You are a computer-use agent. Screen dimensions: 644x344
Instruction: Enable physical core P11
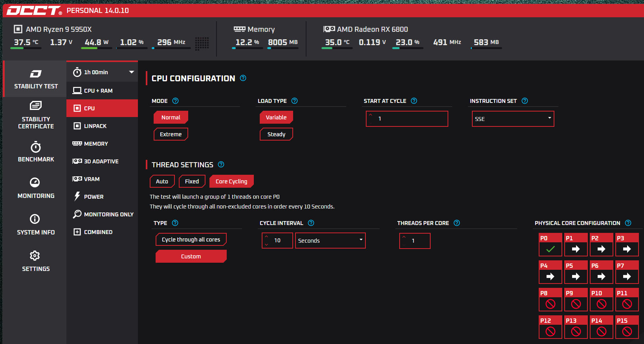point(627,300)
